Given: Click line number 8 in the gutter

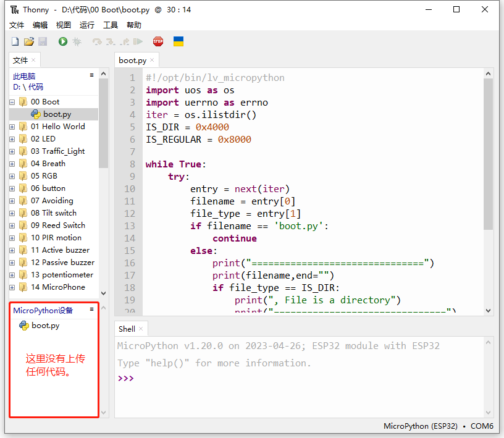Looking at the screenshot, I should pyautogui.click(x=132, y=164).
